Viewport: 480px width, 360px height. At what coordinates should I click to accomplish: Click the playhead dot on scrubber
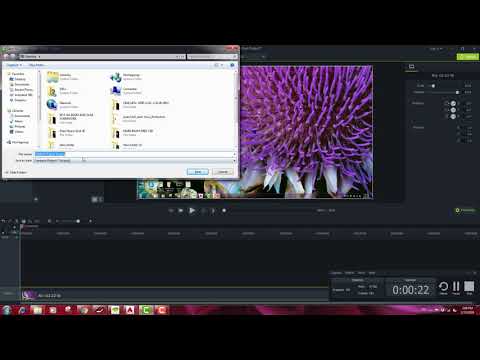click(224, 211)
